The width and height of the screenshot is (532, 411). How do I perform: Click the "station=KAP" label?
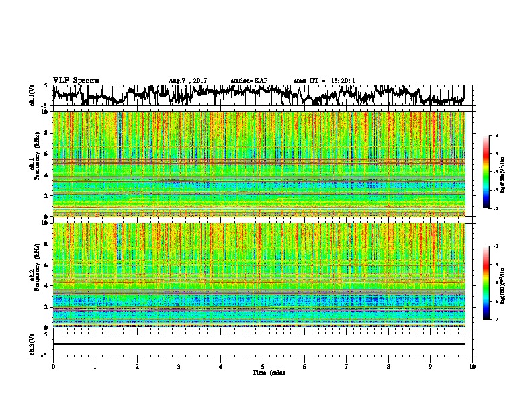(249, 81)
